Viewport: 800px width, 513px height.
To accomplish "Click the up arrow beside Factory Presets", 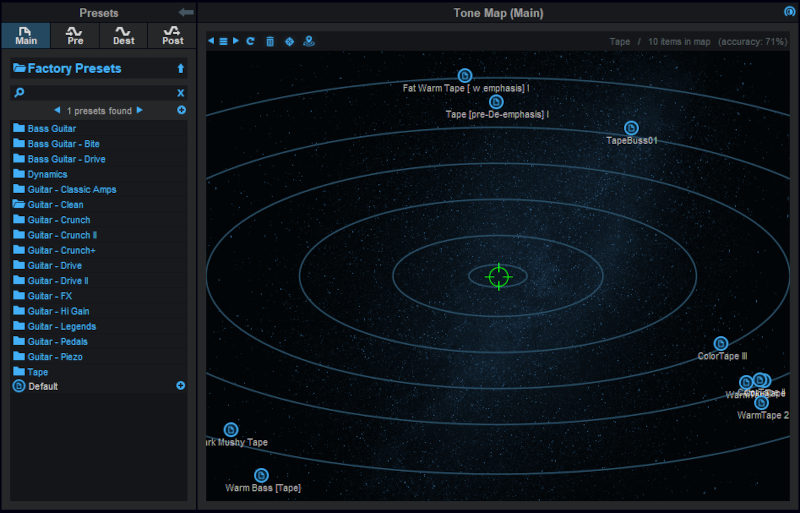I will [181, 69].
